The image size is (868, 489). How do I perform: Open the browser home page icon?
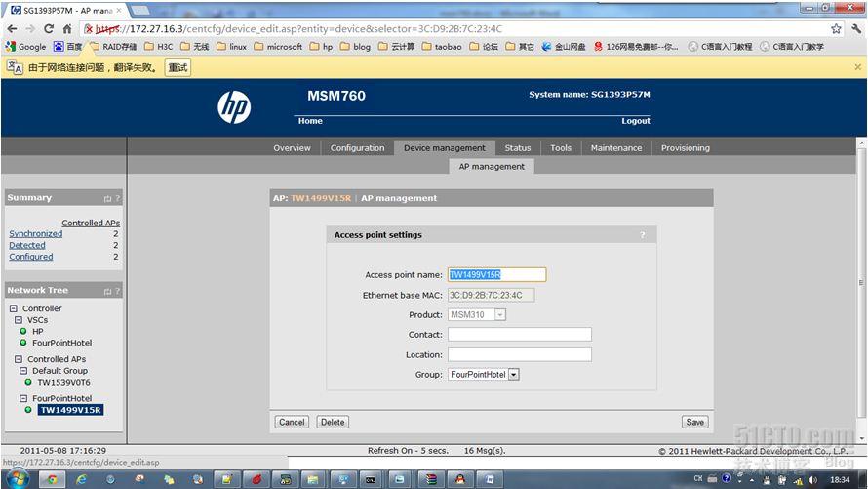point(67,29)
